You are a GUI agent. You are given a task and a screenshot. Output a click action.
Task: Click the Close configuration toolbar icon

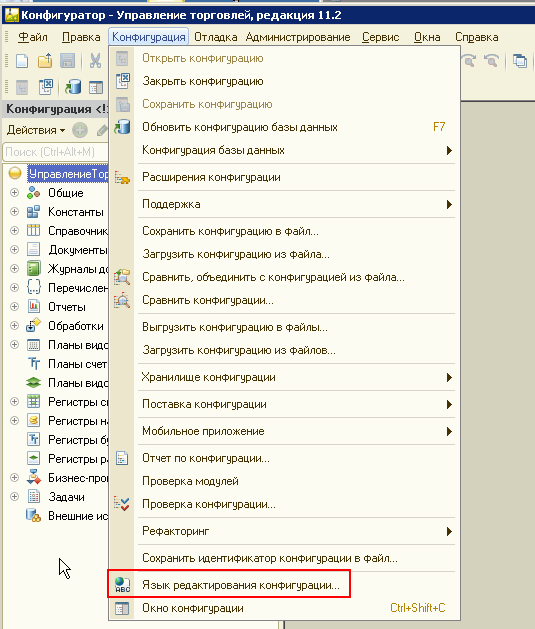[x=46, y=87]
